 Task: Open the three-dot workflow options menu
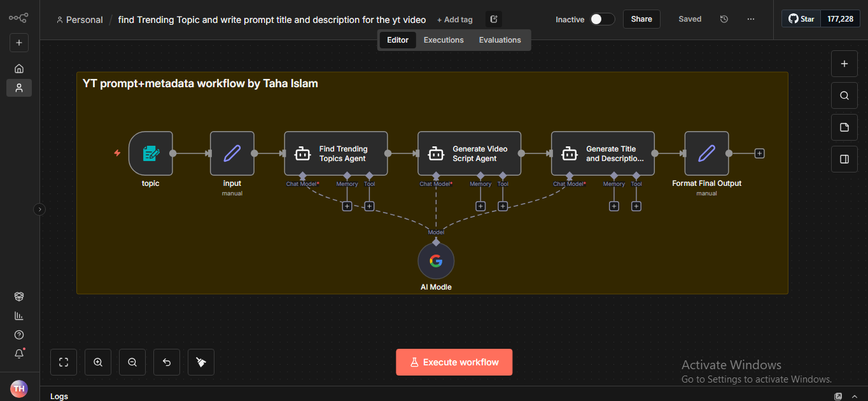751,19
